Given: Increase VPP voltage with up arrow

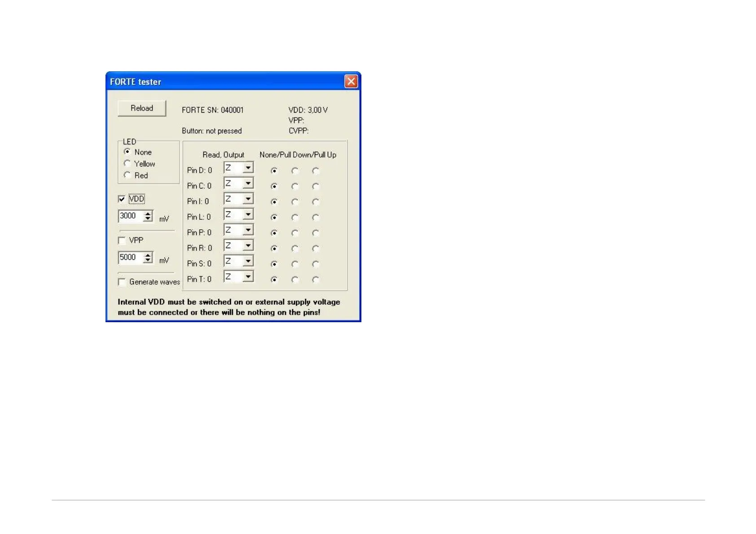Looking at the screenshot, I should (148, 255).
